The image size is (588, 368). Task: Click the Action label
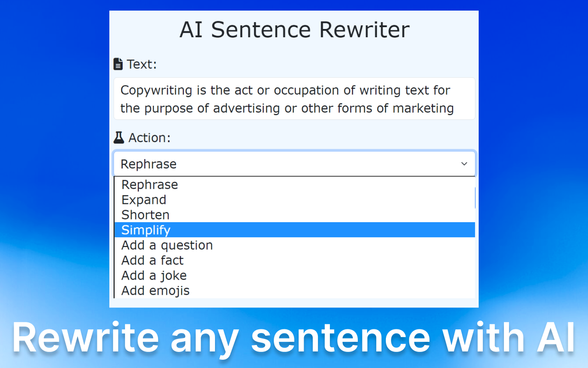click(149, 137)
